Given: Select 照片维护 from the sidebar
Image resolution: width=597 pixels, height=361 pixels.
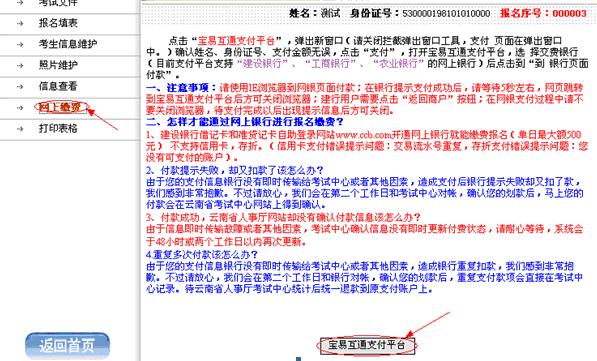Looking at the screenshot, I should [x=58, y=65].
